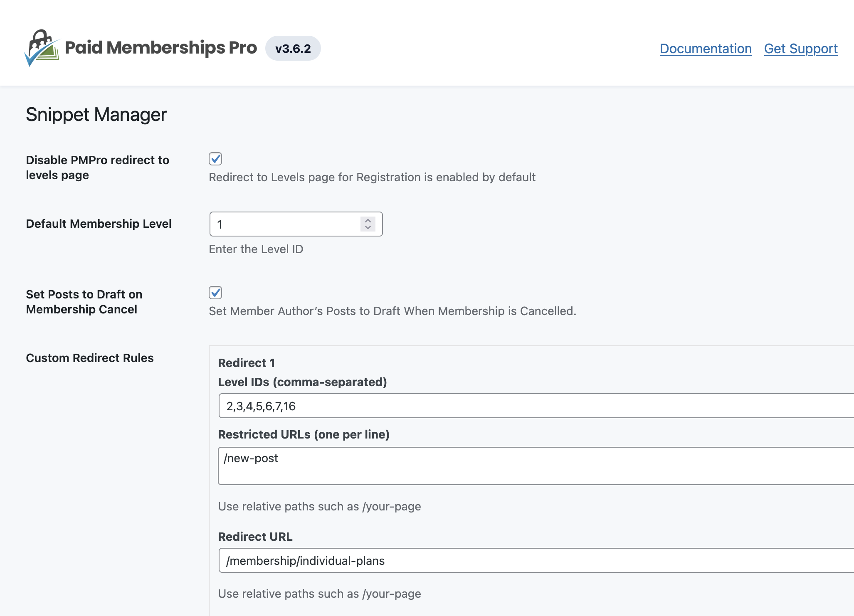Open the Documentation link
Screen dimensions: 854x616
pos(706,49)
